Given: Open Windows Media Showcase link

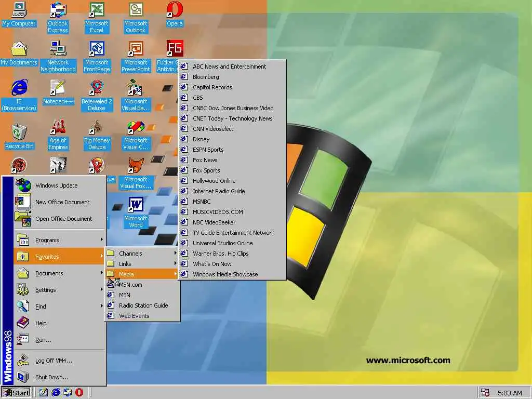Looking at the screenshot, I should click(232, 274).
